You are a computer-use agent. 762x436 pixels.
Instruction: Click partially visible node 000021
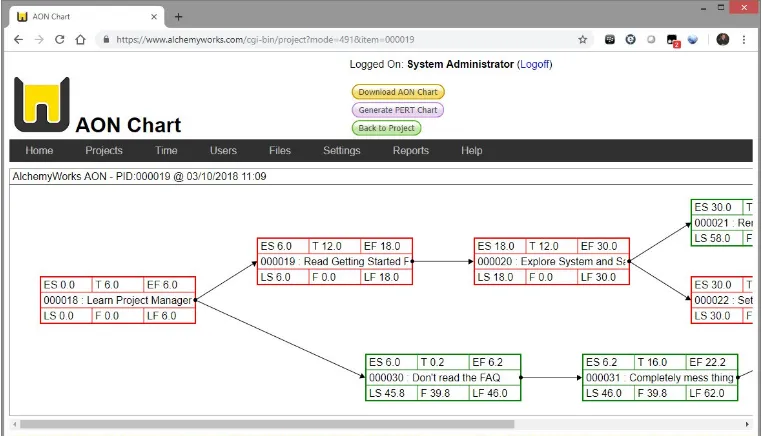pyautogui.click(x=722, y=223)
